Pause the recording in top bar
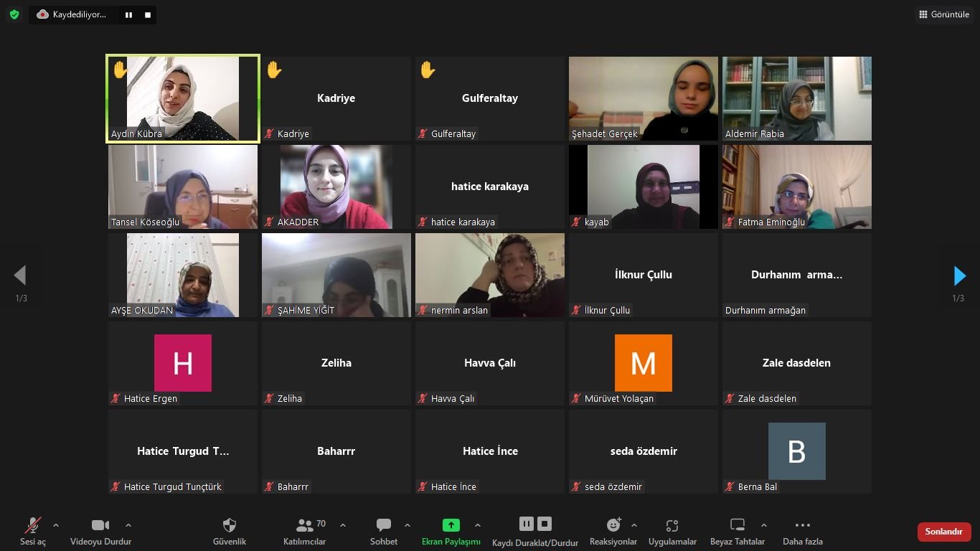The height and width of the screenshot is (551, 980). pyautogui.click(x=128, y=14)
